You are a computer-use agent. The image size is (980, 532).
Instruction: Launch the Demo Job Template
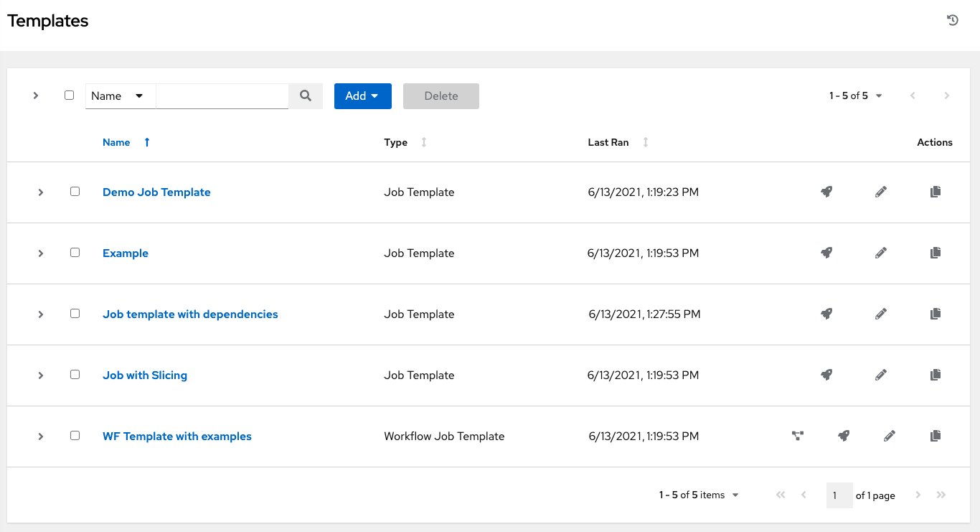coord(826,192)
